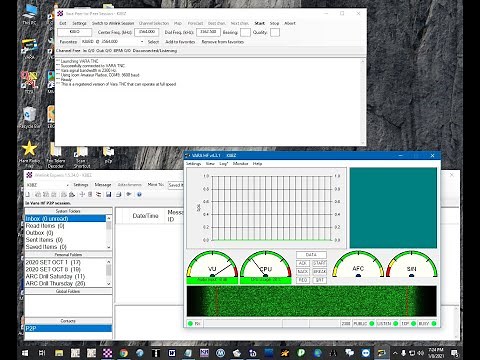This screenshot has height=360, width=480.
Task: Click the teal constellation panel in VARA HF
Action: [393, 208]
